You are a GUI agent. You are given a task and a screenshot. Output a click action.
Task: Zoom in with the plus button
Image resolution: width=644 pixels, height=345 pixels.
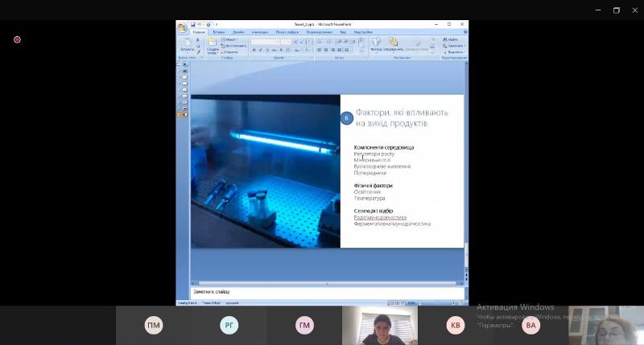click(x=454, y=303)
